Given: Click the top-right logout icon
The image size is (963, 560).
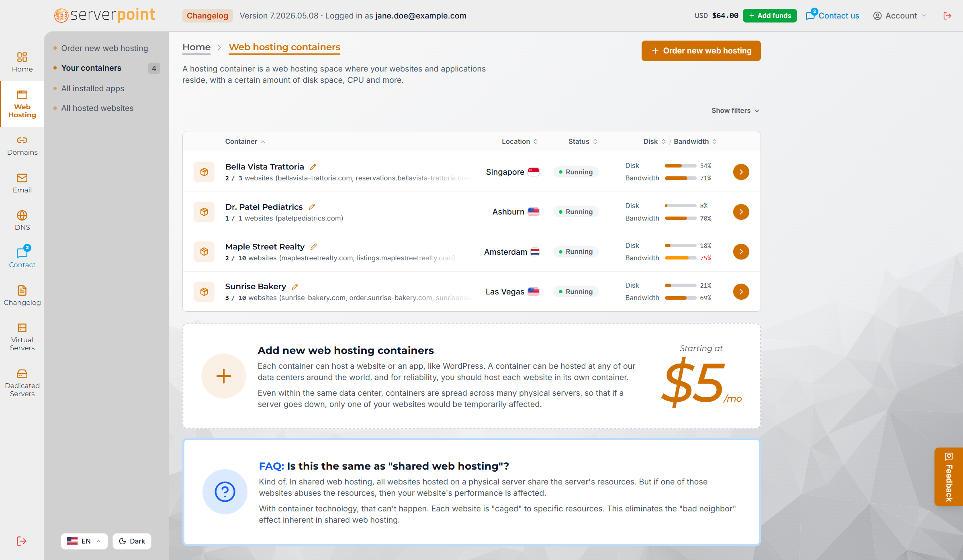Looking at the screenshot, I should coord(947,16).
